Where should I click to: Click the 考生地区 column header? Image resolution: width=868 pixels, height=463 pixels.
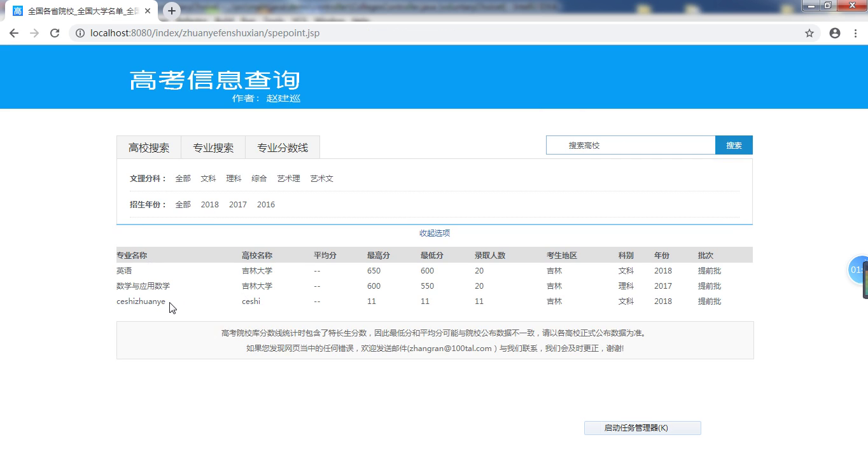[x=562, y=256]
